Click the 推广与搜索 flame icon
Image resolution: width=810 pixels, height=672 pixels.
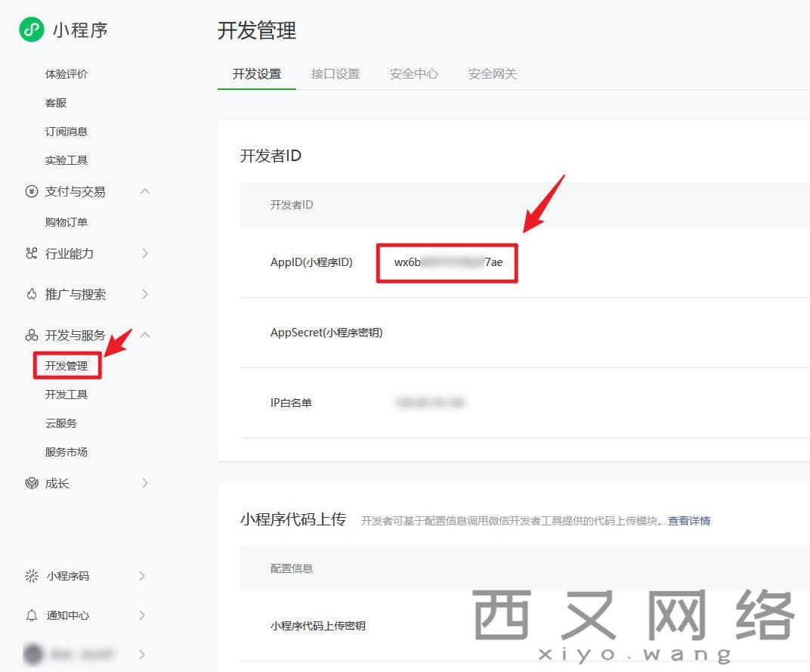(x=32, y=294)
